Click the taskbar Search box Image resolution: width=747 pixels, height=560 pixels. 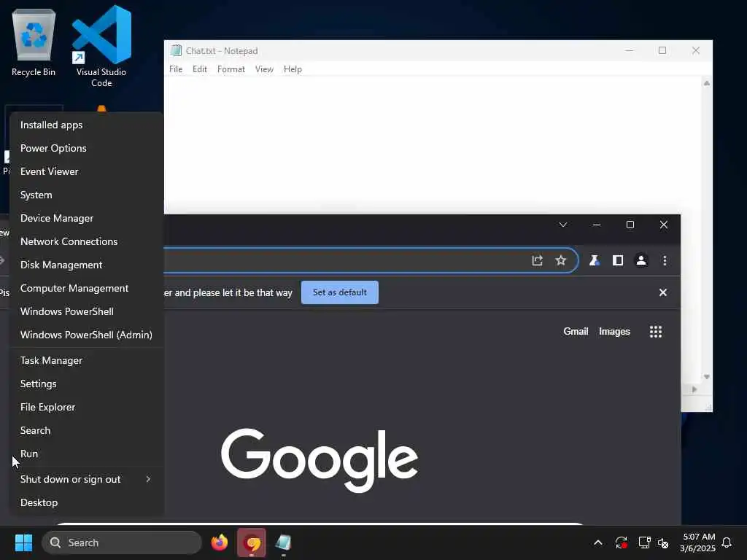[x=122, y=542]
